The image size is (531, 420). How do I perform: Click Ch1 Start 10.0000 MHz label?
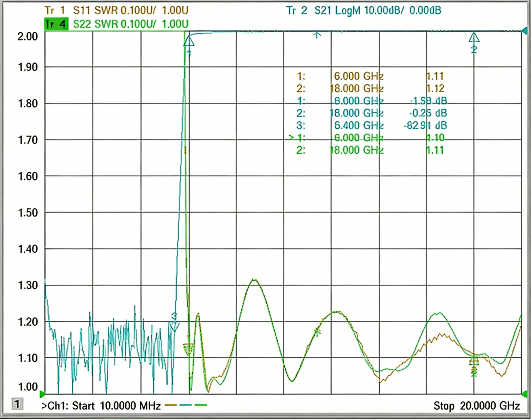click(101, 406)
